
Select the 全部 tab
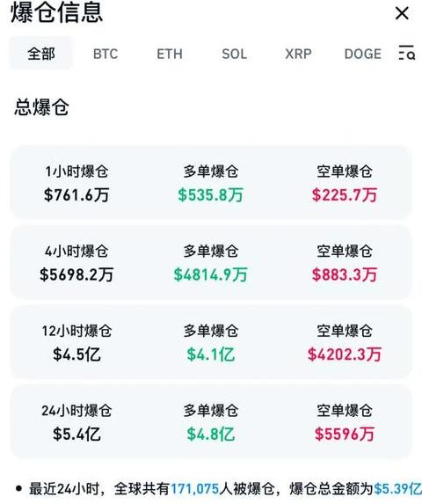[x=41, y=53]
